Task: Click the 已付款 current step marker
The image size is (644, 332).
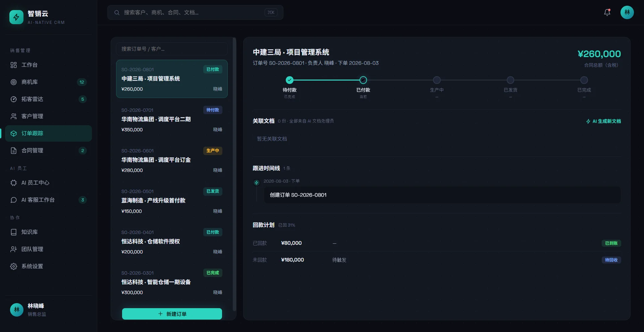Action: point(363,80)
